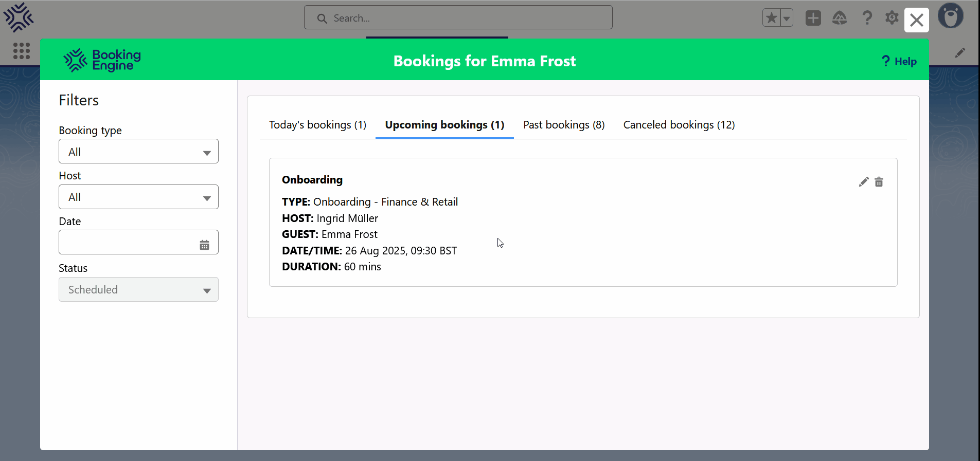Click into the global Search box
The image size is (980, 461).
pos(458,18)
